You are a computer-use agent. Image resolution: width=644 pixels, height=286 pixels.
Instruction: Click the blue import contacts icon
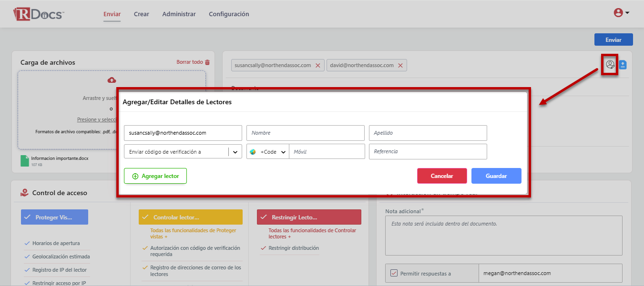tap(623, 65)
